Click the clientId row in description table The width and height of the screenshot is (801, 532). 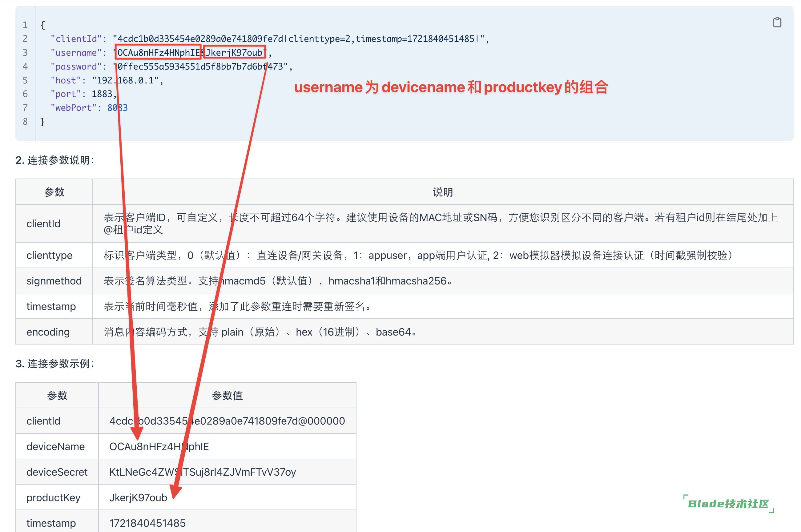(404, 224)
